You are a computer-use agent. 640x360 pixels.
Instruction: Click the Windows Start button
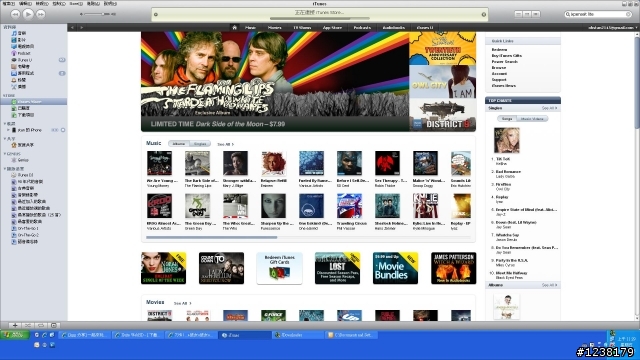point(15,335)
